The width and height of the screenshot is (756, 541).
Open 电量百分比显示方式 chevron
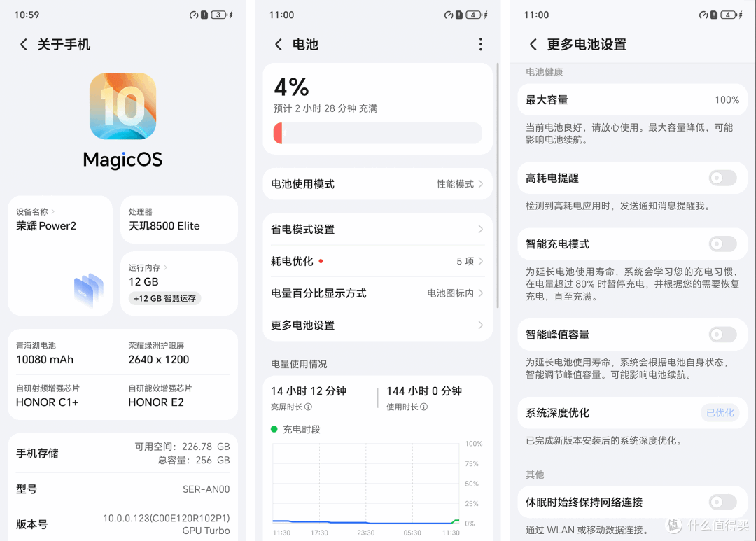[481, 293]
